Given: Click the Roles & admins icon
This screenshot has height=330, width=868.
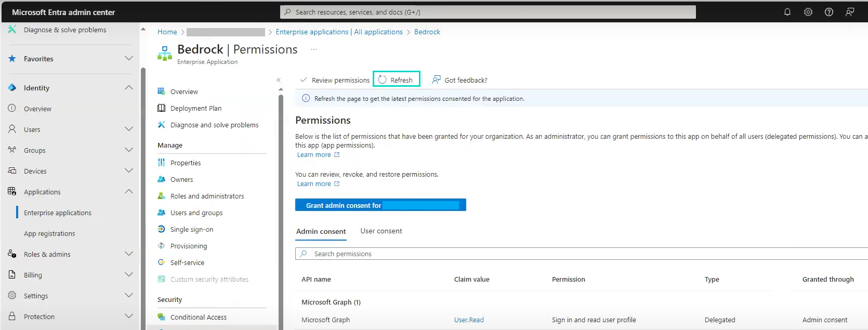Looking at the screenshot, I should [12, 254].
